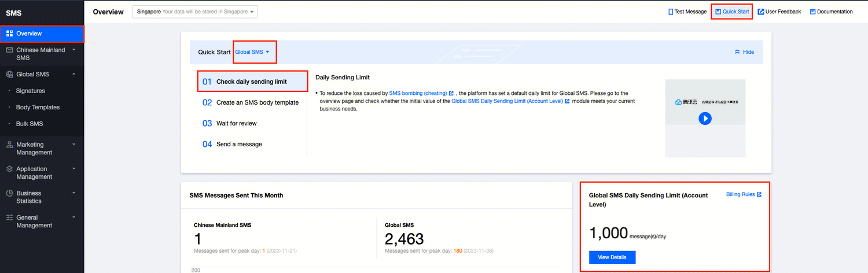Expand Marketing Management chevron
Screen dimensions: 868x273
coord(74,145)
